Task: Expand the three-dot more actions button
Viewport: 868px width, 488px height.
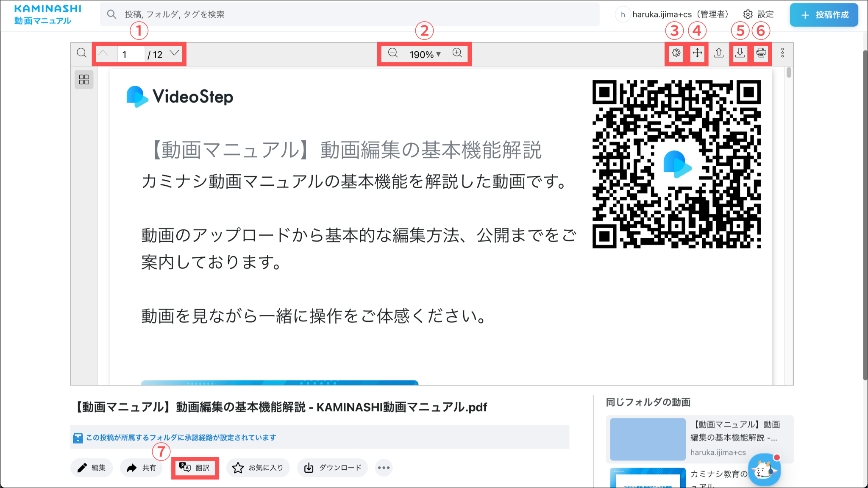Action: 384,468
